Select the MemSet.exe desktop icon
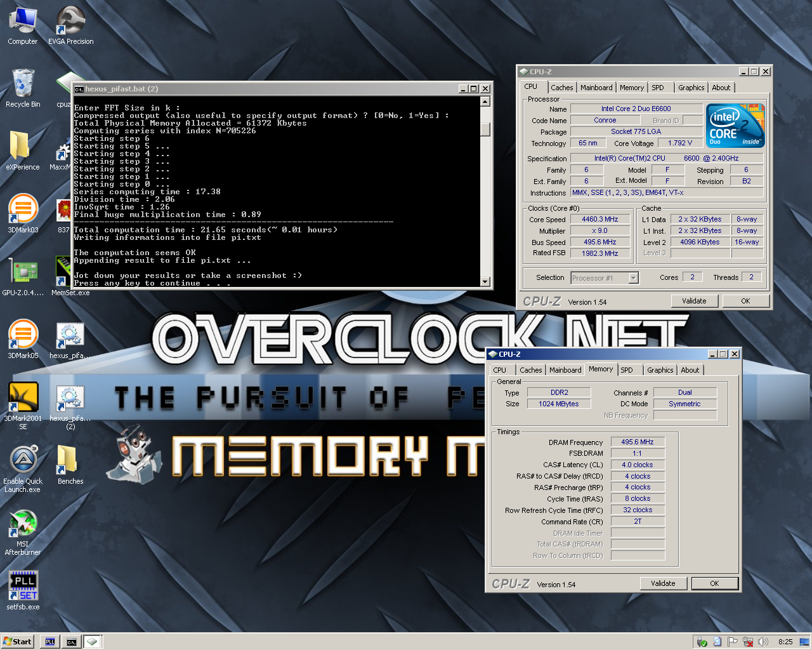The width and height of the screenshot is (812, 650). [70, 276]
